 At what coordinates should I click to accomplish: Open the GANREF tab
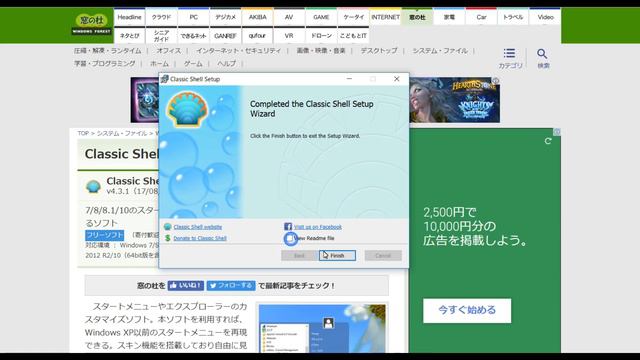(x=225, y=36)
